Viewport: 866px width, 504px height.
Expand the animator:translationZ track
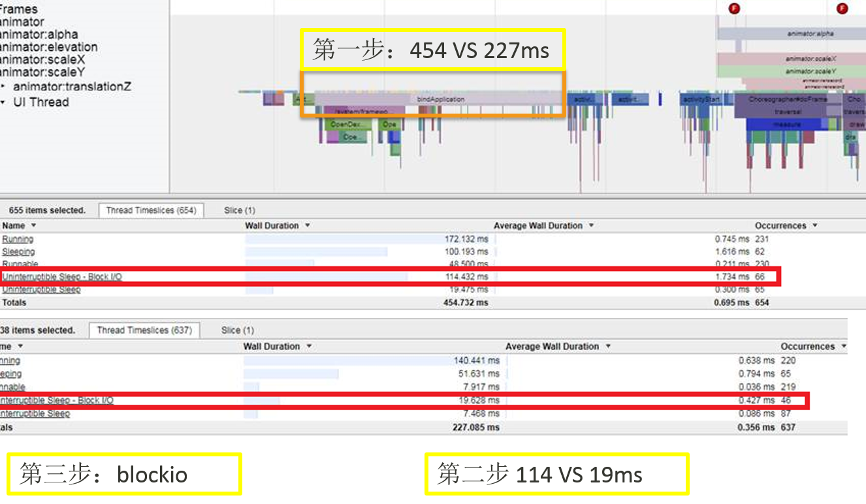click(x=3, y=86)
